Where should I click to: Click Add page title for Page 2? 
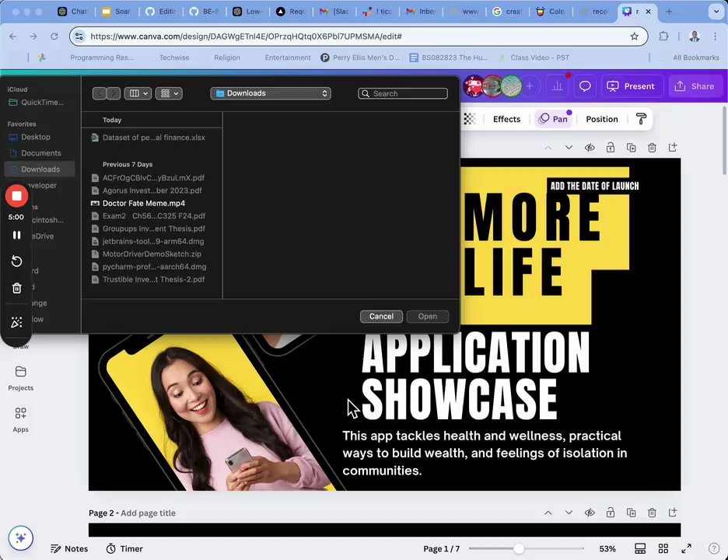coord(148,513)
